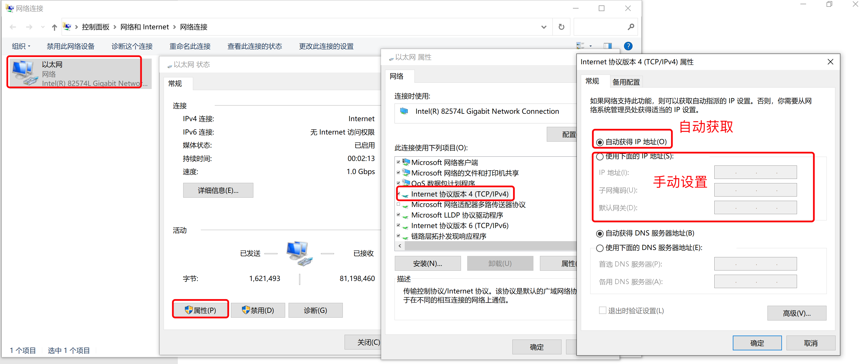The width and height of the screenshot is (868, 364).
Task: Click the up-folder arrow in navigation bar
Action: click(54, 27)
